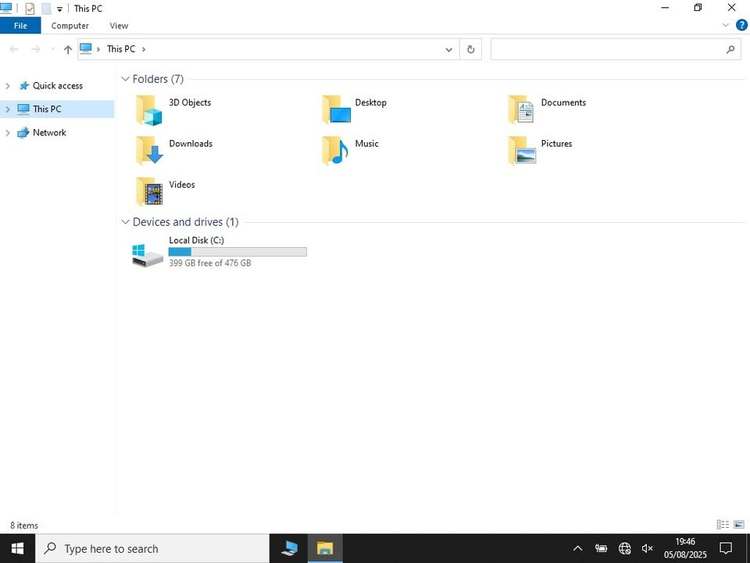Expand the This PC tree node
Viewport: 750px width, 563px height.
7,110
